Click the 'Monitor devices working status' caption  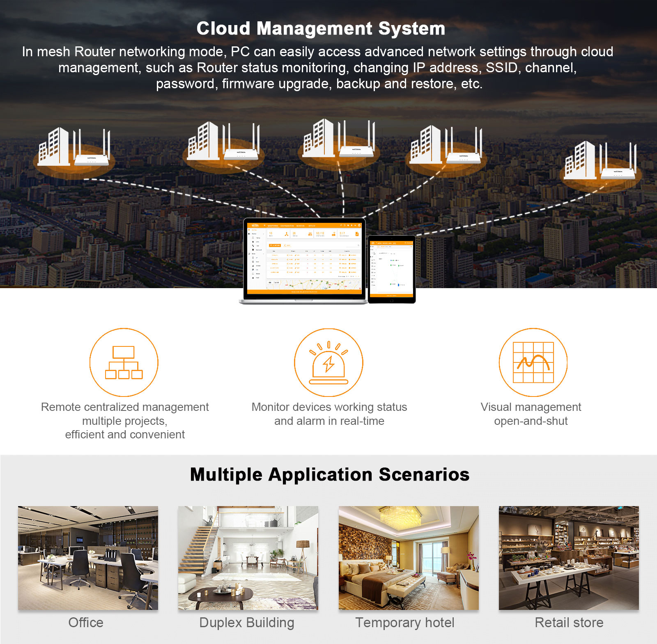(329, 407)
